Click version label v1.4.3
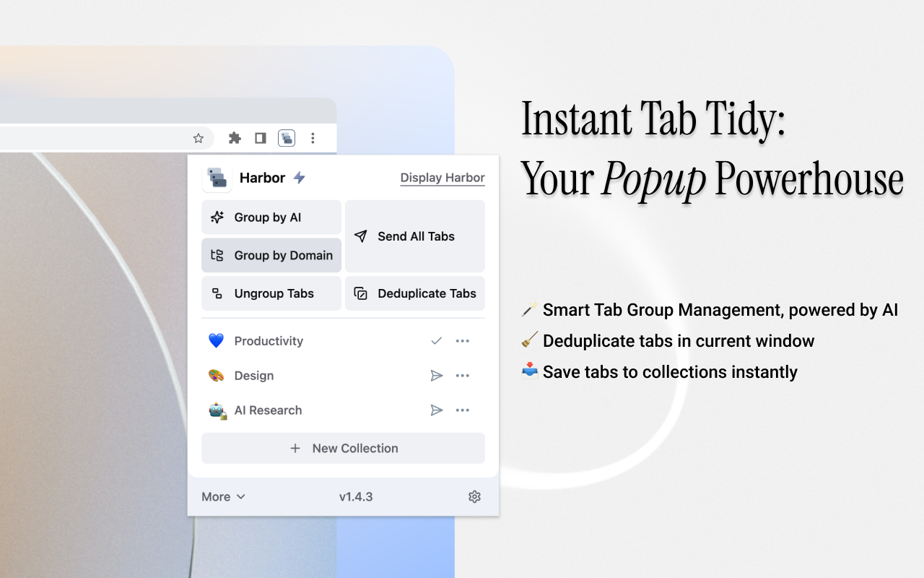This screenshot has height=578, width=924. point(356,496)
